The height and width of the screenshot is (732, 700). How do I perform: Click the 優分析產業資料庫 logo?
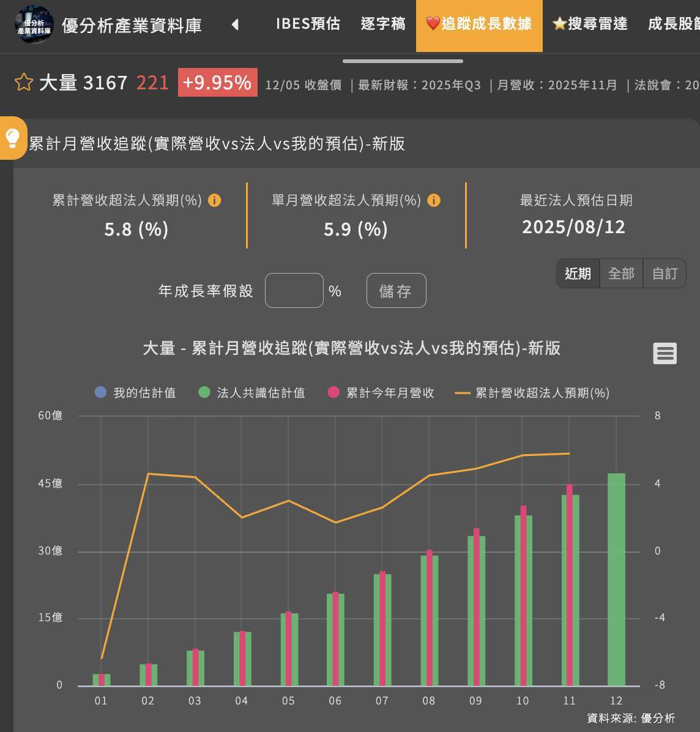34,25
